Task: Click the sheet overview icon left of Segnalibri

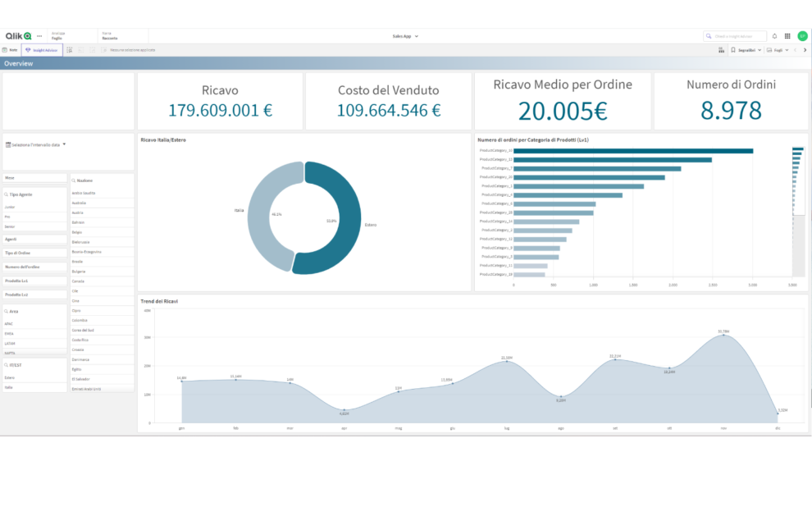Action: [721, 50]
